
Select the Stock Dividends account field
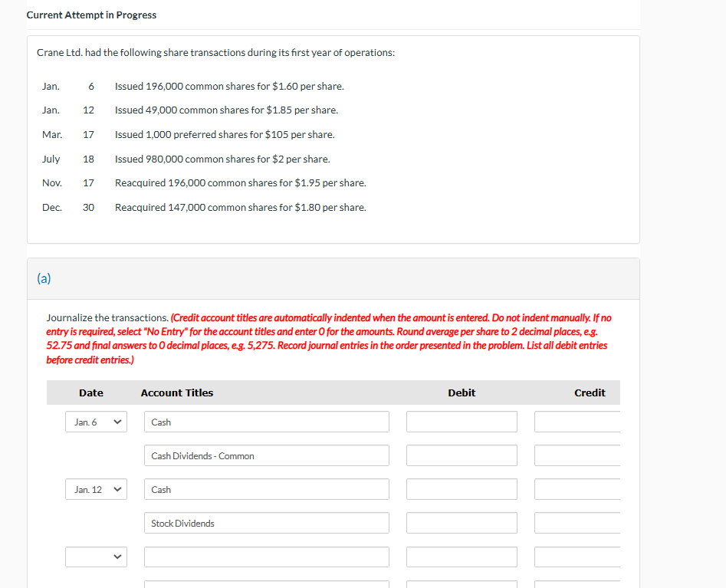click(x=266, y=523)
